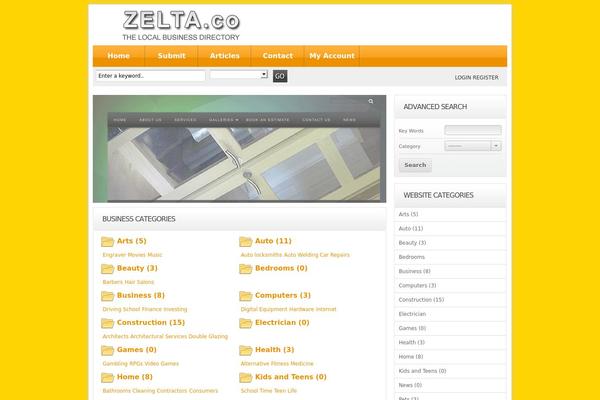This screenshot has width=600, height=400.
Task: Select 'Computers (3)' in Website Categories sidebar
Action: [417, 286]
